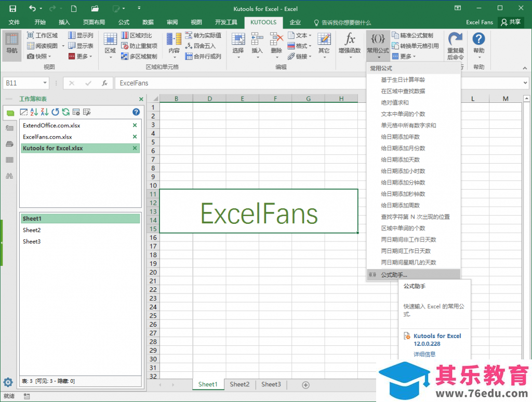This screenshot has height=402, width=532.
Task: Click the find and replace binoculars sidebar icon
Action: coord(9,176)
